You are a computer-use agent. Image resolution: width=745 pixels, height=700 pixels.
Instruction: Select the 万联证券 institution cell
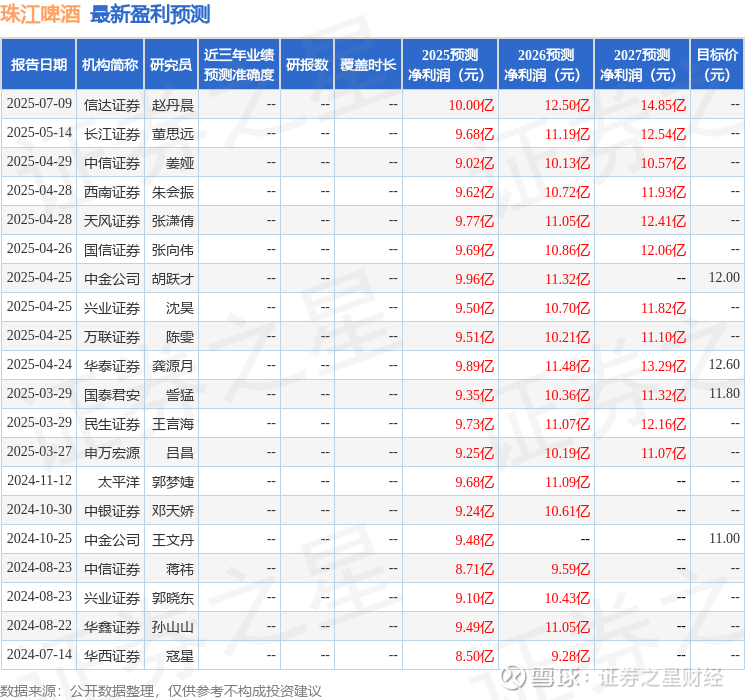coord(112,337)
